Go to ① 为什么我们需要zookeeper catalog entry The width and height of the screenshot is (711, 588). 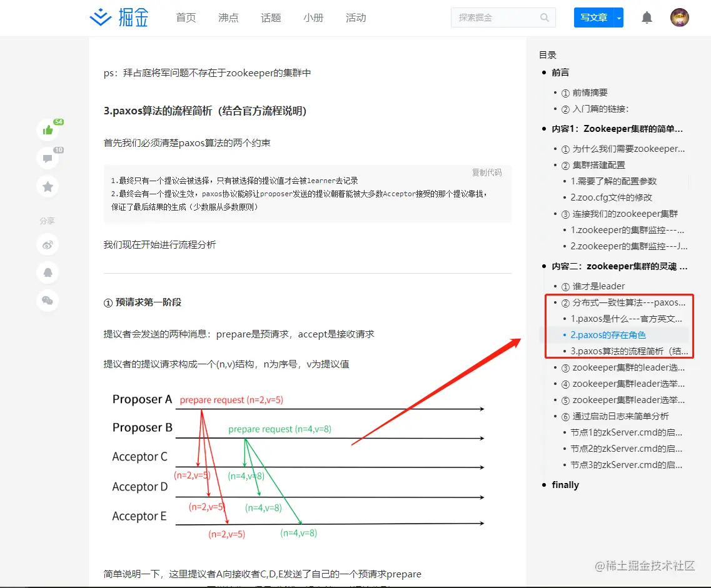(623, 149)
